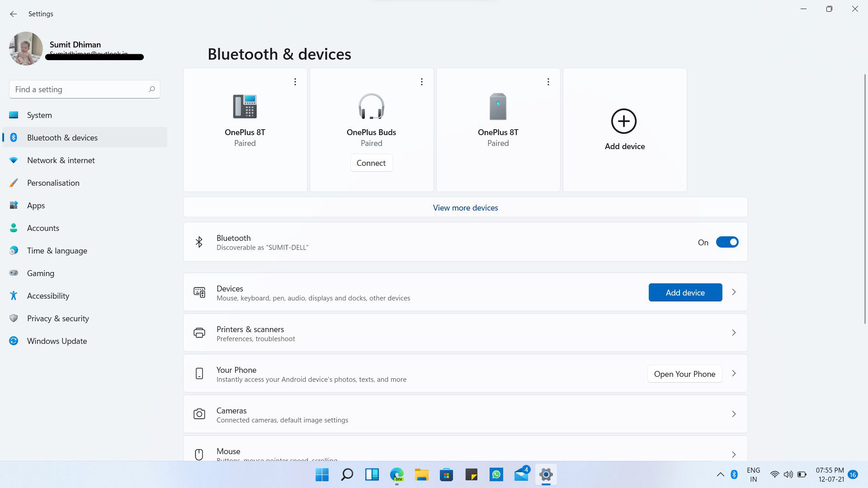This screenshot has width=868, height=488.
Task: Click View more devices link
Action: pyautogui.click(x=465, y=207)
